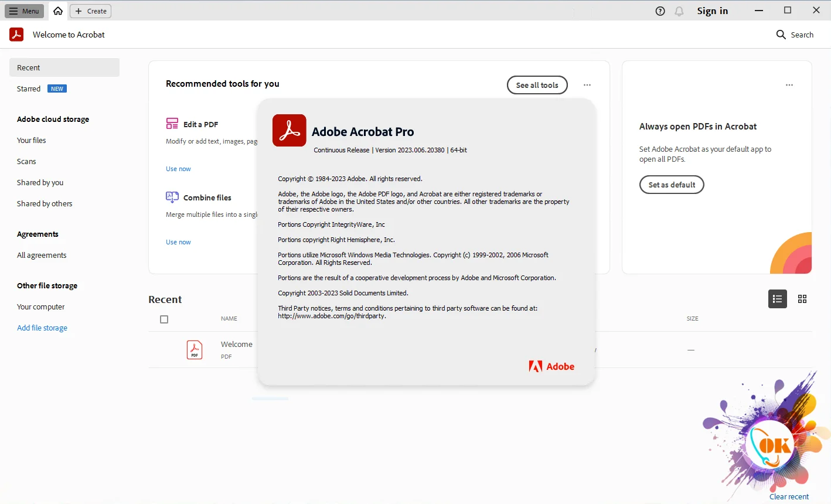Select the Recent sidebar item

click(64, 67)
